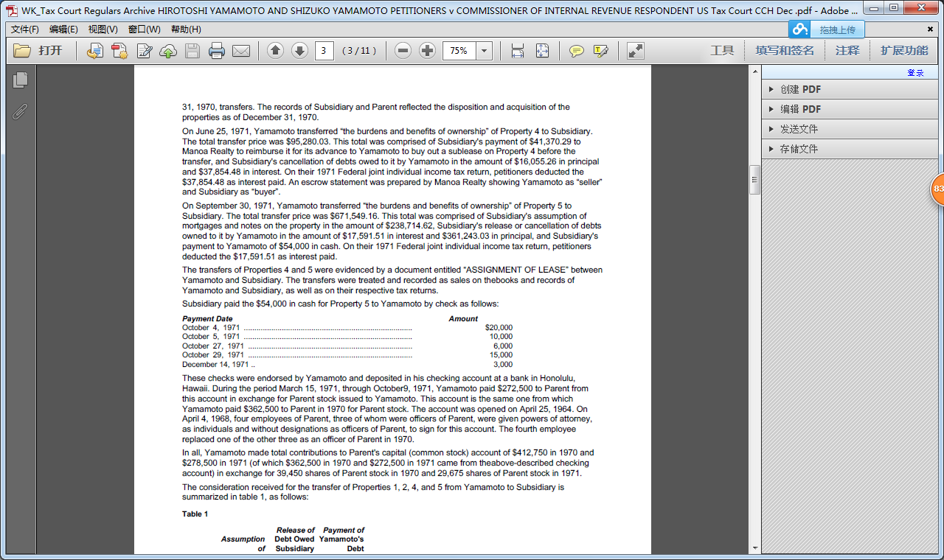Image resolution: width=944 pixels, height=560 pixels.
Task: Click the 75% zoom value field
Action: click(459, 51)
